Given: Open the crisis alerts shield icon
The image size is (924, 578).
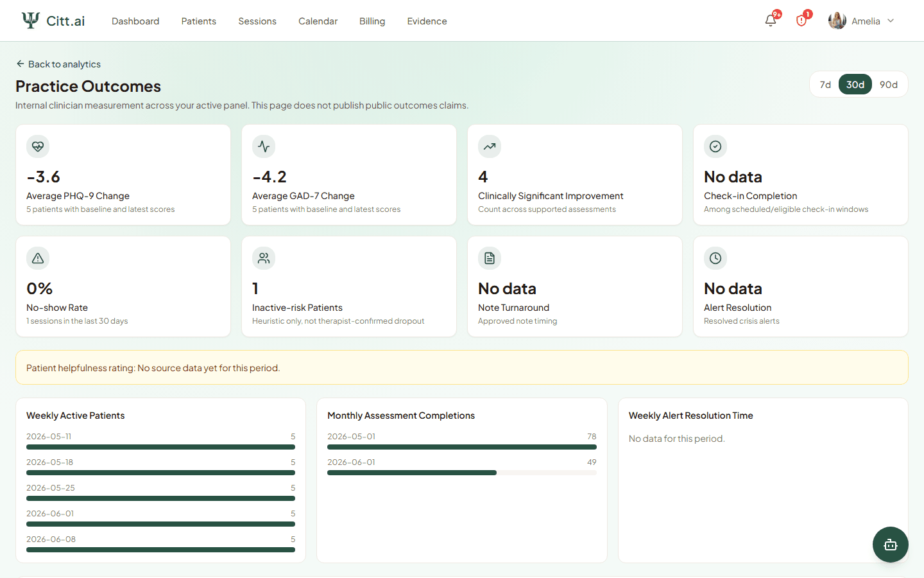Looking at the screenshot, I should tap(801, 21).
